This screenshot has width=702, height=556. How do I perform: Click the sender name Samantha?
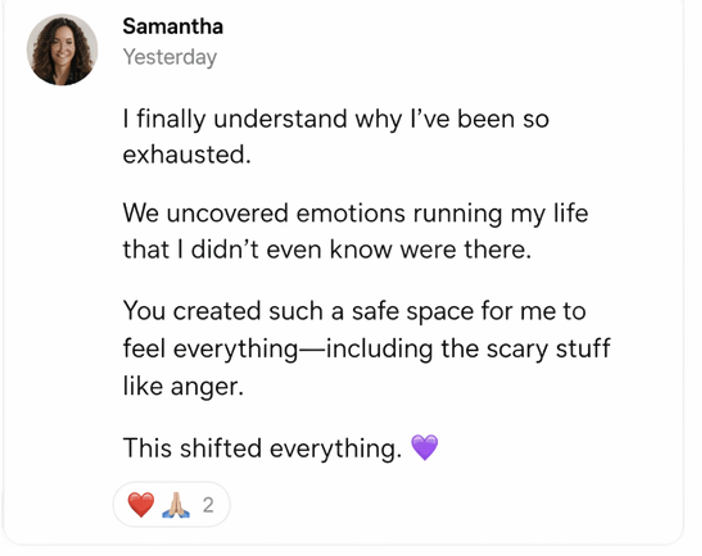click(173, 26)
